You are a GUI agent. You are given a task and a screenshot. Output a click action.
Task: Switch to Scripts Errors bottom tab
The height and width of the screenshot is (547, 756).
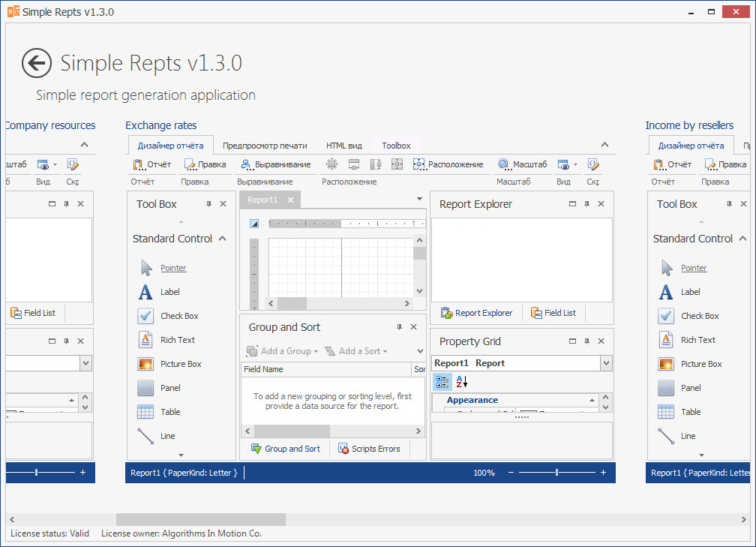pos(369,449)
